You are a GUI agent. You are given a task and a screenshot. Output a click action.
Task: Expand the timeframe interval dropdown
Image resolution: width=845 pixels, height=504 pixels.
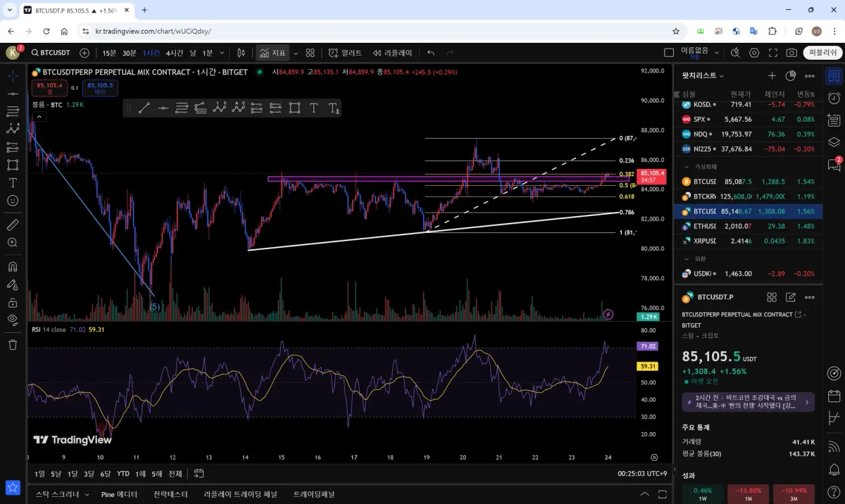pyautogui.click(x=223, y=53)
